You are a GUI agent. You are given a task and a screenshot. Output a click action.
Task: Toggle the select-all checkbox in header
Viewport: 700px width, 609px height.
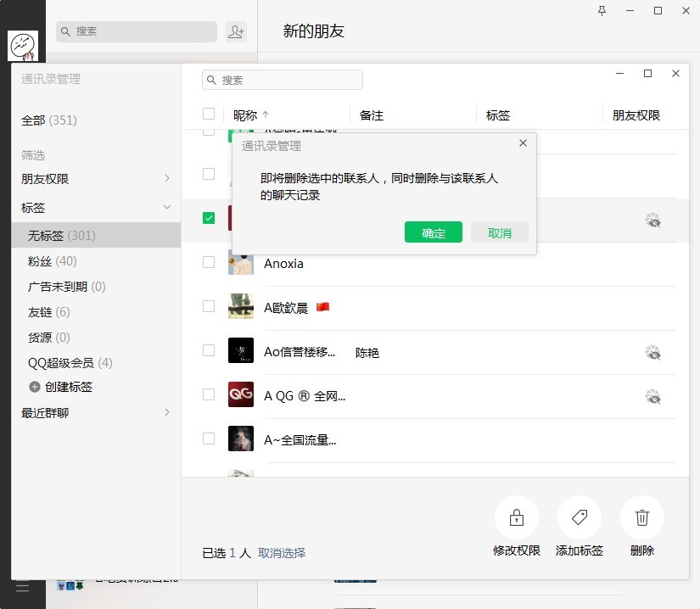tap(209, 115)
